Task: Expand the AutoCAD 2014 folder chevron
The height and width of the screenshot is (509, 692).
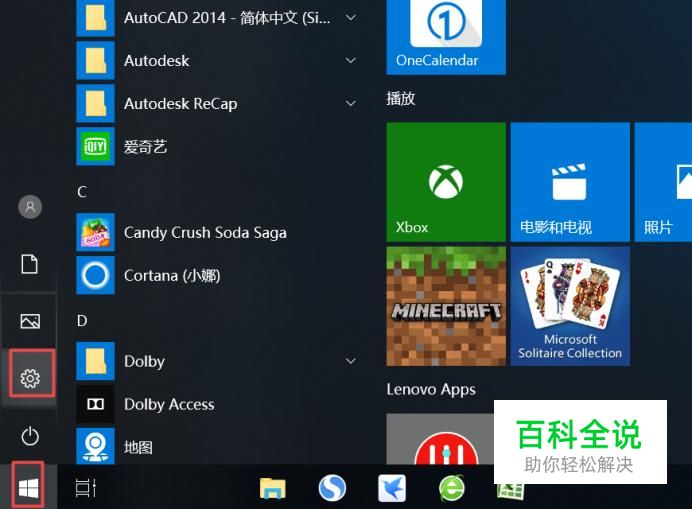Action: pos(351,18)
